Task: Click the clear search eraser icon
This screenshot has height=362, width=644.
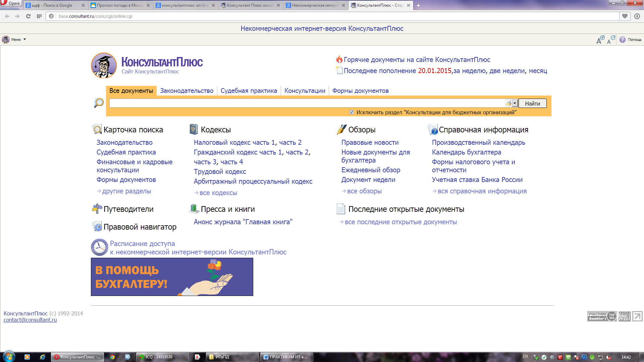Action: (508, 103)
